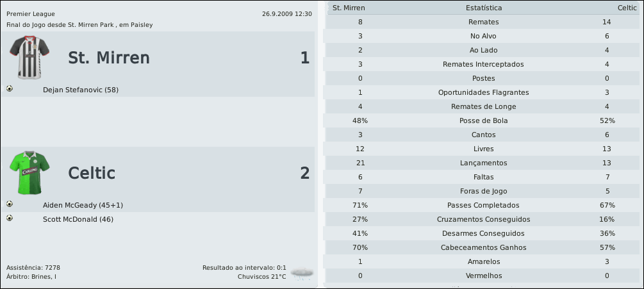Select Scott McDonald's name
The image size is (644, 289).
[x=78, y=219]
